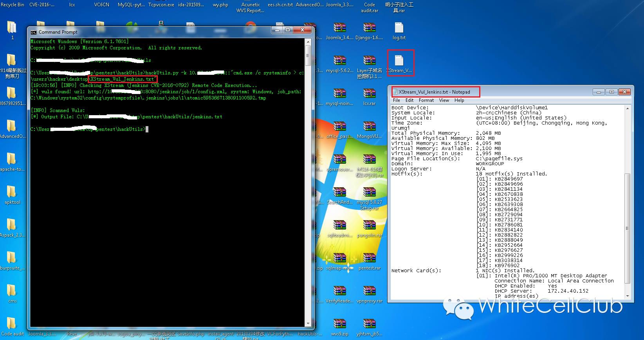The height and width of the screenshot is (340, 644).
Task: Click the VC6CN desktop label
Action: 101,5
